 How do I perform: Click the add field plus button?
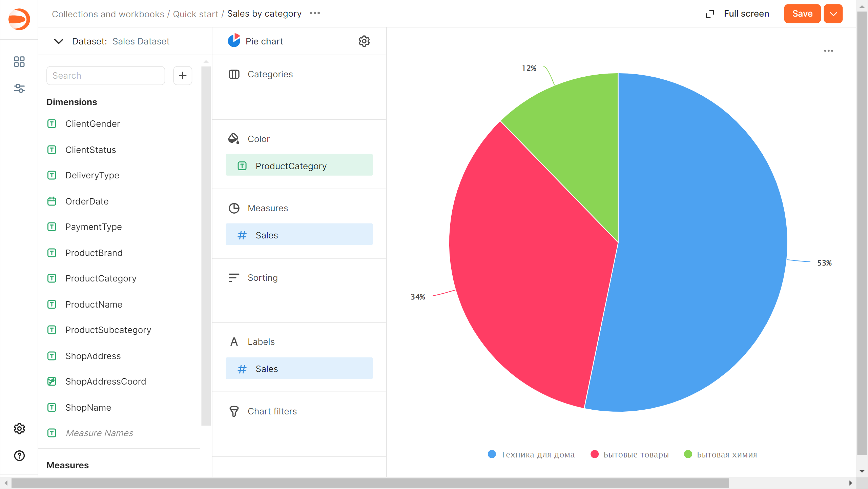tap(183, 75)
